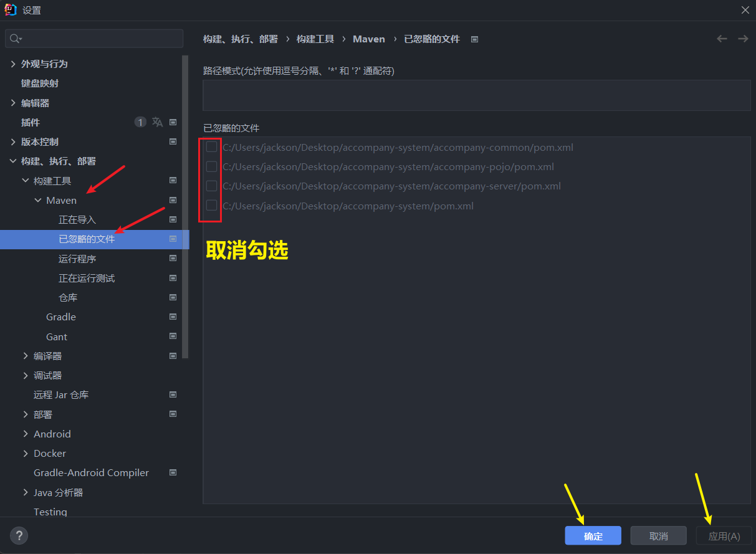This screenshot has height=554, width=756.
Task: Click the settings tree vertical scrollbar
Action: point(185,206)
